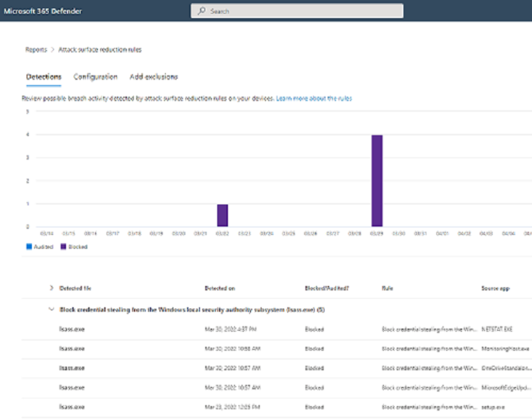Click the rule text in the MonitoringHost.exe row
The image size is (532, 419).
tap(429, 349)
